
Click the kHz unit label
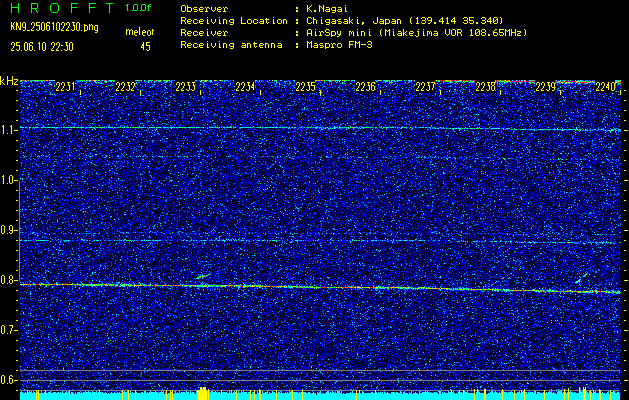pyautogui.click(x=9, y=81)
